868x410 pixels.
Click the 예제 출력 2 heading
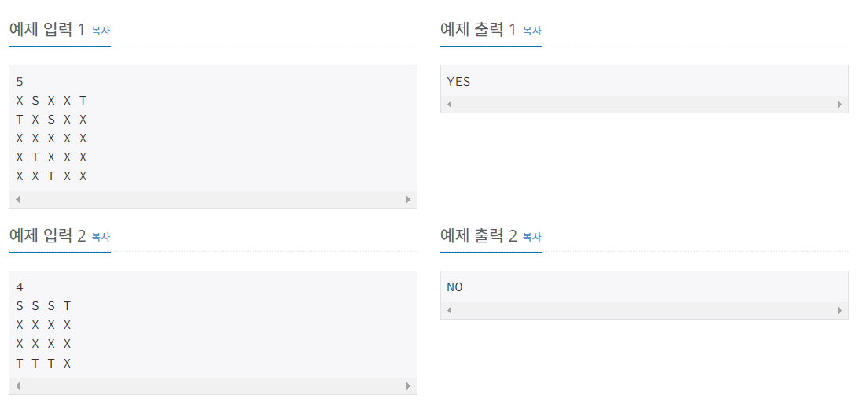[479, 235]
